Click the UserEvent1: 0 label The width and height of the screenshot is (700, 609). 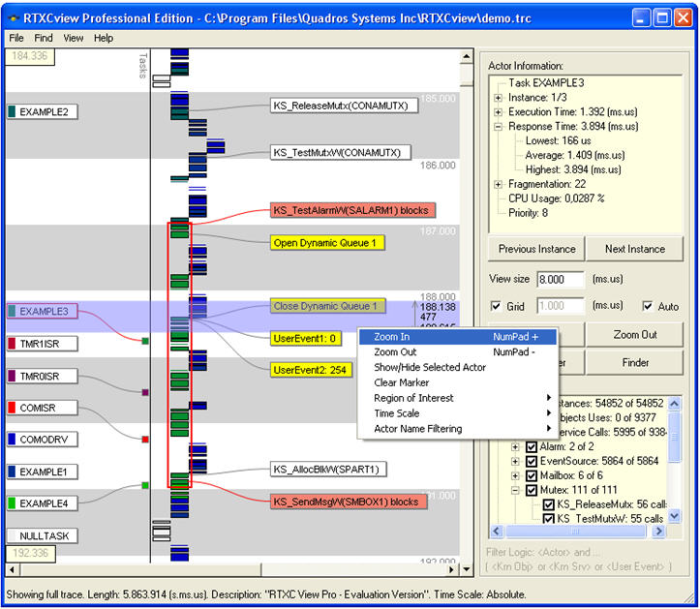click(x=306, y=339)
